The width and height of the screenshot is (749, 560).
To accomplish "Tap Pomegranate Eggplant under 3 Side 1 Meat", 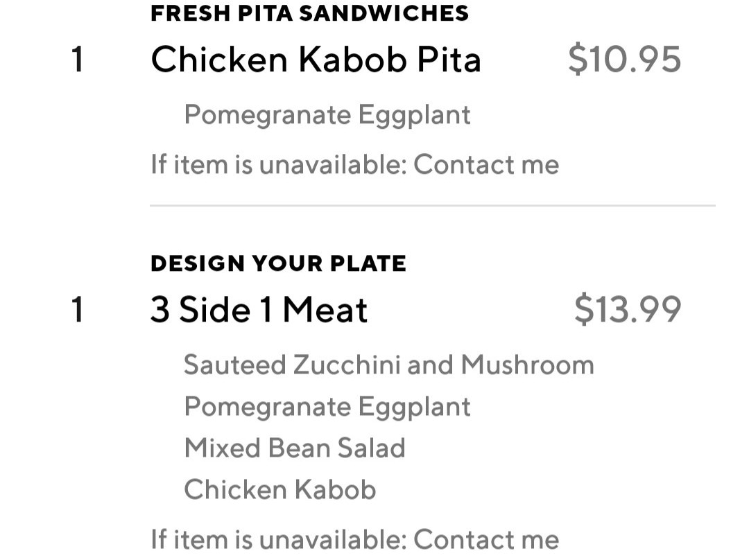I will pyautogui.click(x=327, y=406).
